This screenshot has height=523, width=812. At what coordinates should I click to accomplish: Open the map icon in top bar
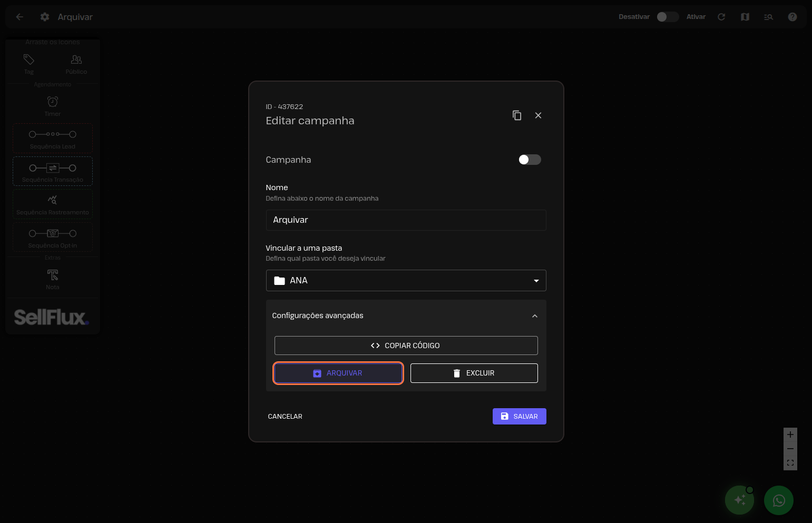coord(745,17)
